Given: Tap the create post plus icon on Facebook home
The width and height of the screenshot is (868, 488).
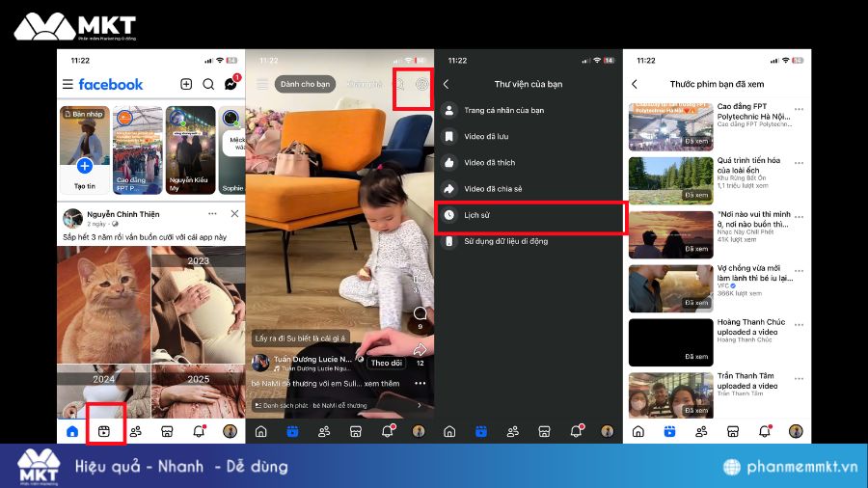Looking at the screenshot, I should pyautogui.click(x=186, y=84).
